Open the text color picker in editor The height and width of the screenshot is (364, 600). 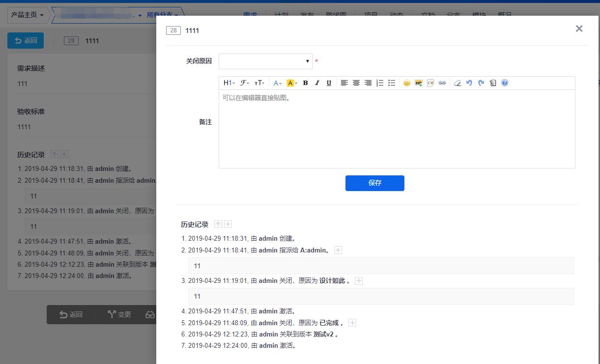278,83
